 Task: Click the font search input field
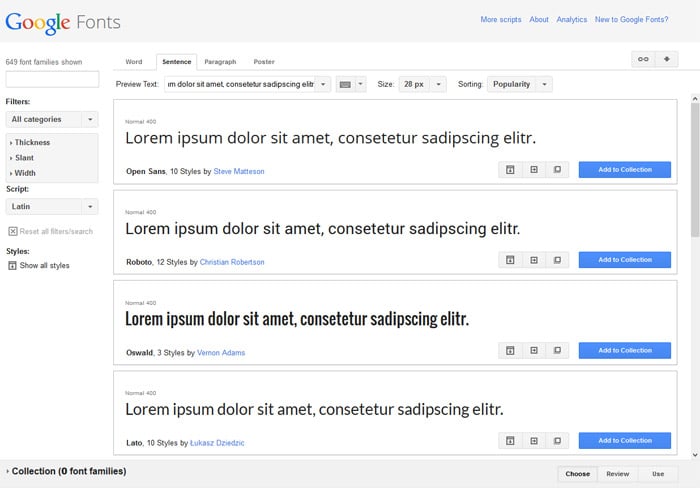[52, 79]
